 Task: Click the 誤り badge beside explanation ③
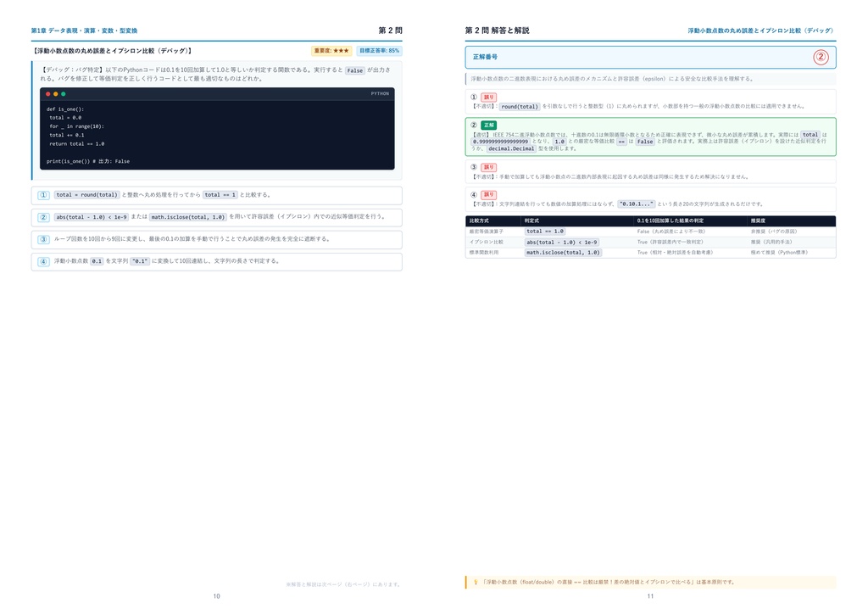pyautogui.click(x=489, y=167)
